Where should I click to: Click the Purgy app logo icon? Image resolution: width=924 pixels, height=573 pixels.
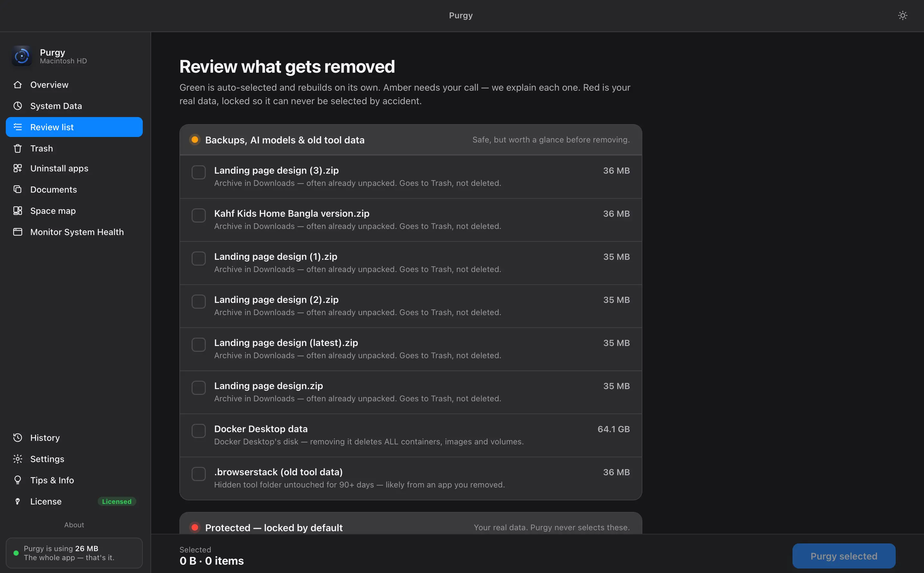click(x=22, y=56)
